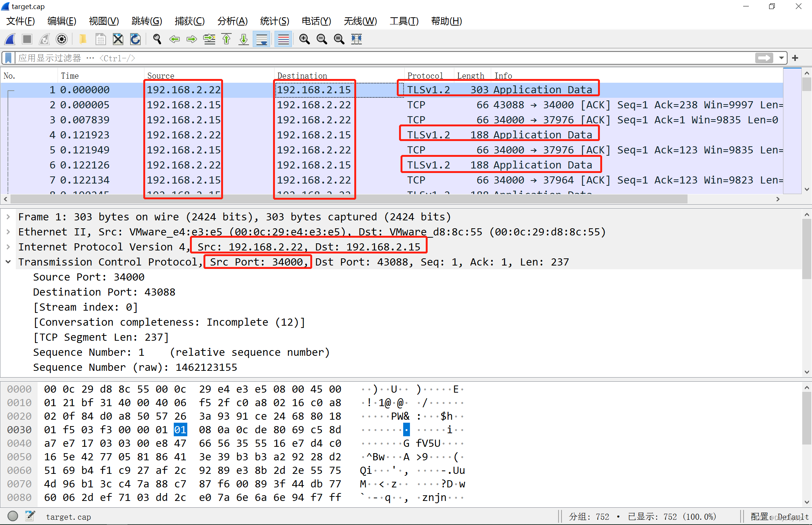Screen dimensions: 812x525
Task: Click the close capture file icon
Action: point(118,39)
